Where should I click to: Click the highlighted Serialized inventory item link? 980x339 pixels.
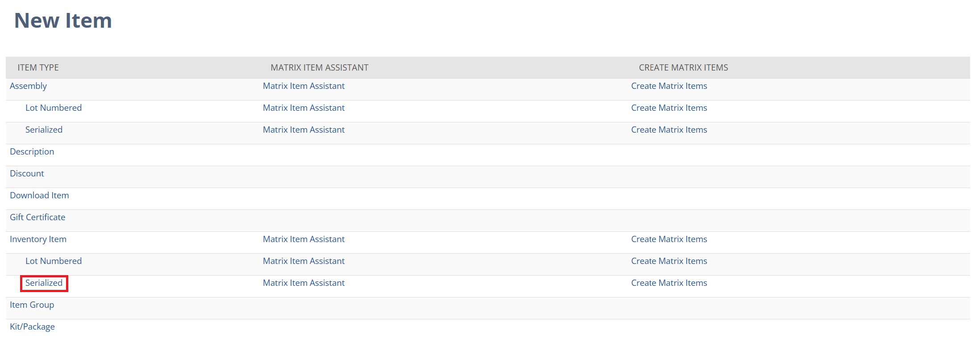click(x=44, y=283)
